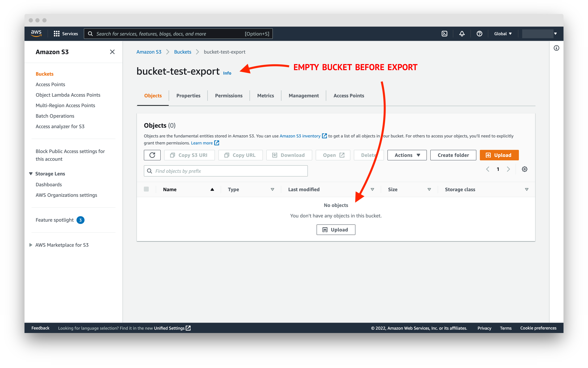Click in the Find objects by prefix field
This screenshot has height=368, width=588.
point(226,171)
